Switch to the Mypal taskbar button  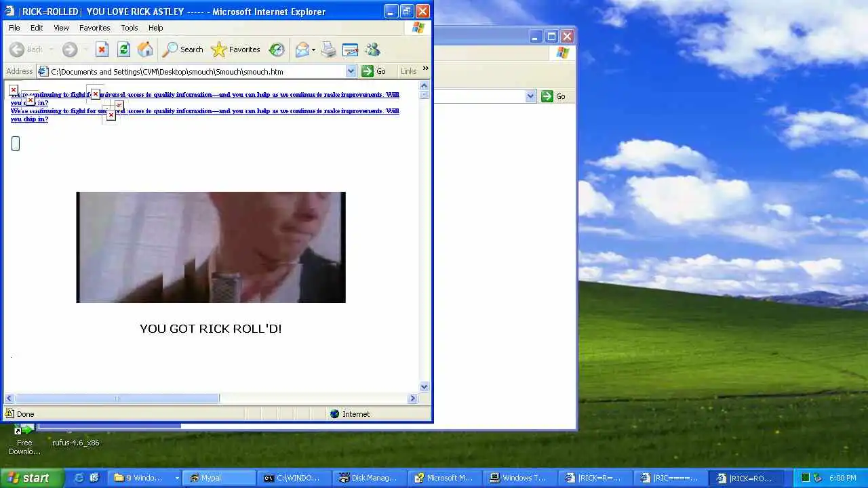218,478
